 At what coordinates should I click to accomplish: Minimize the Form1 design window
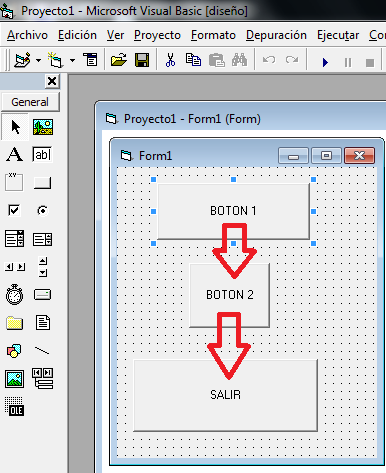click(x=293, y=156)
